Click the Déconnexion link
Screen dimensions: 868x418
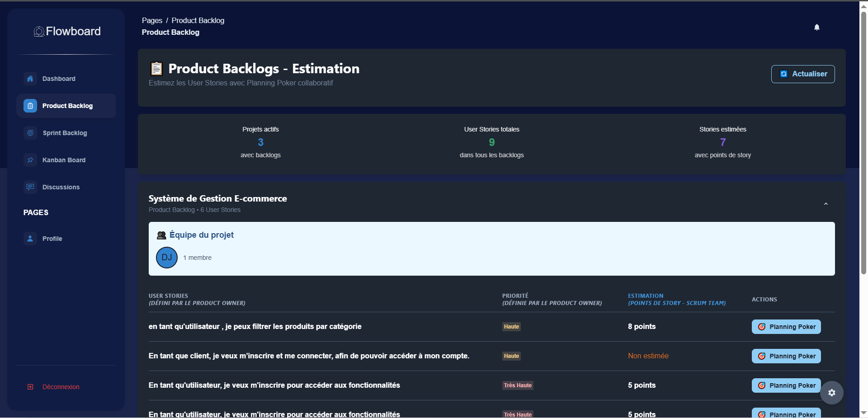point(61,387)
